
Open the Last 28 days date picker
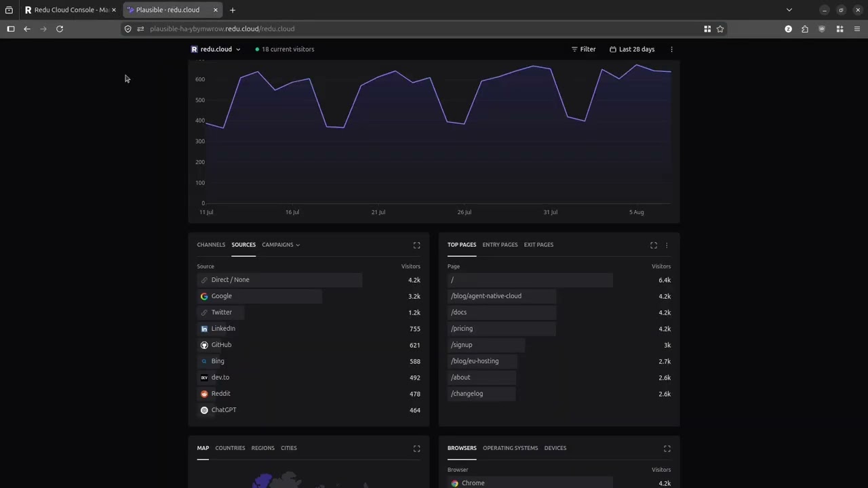[x=632, y=49]
